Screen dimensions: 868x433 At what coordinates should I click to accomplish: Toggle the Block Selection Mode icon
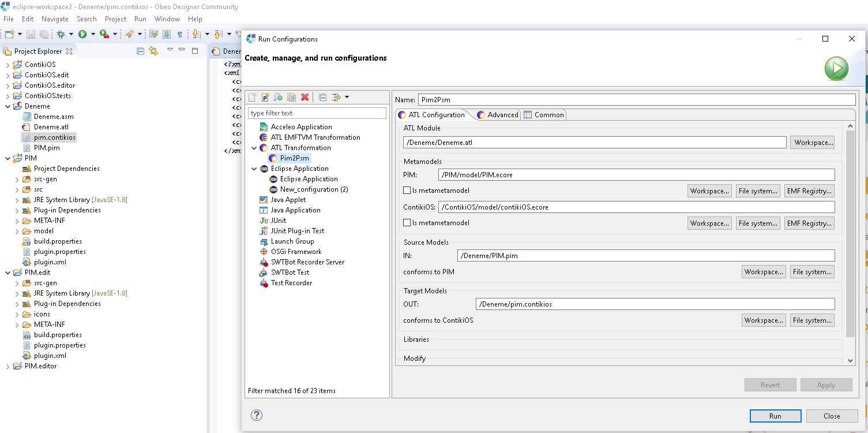pos(167,34)
